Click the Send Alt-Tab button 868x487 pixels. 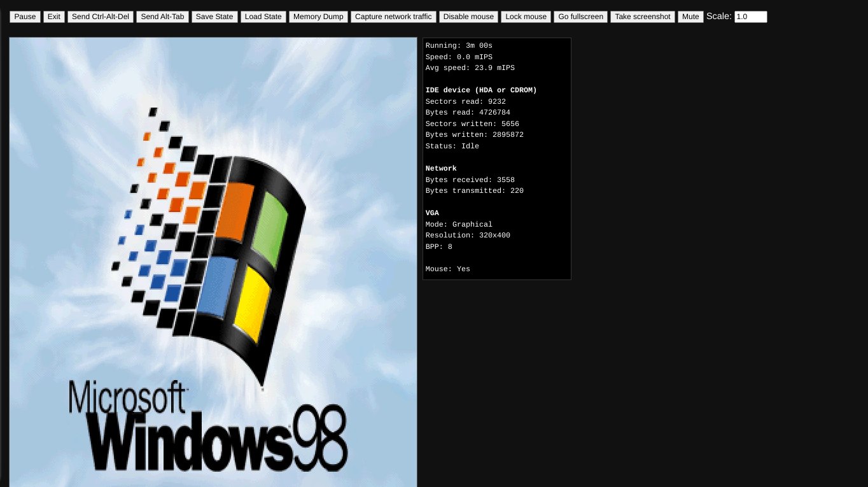click(162, 17)
